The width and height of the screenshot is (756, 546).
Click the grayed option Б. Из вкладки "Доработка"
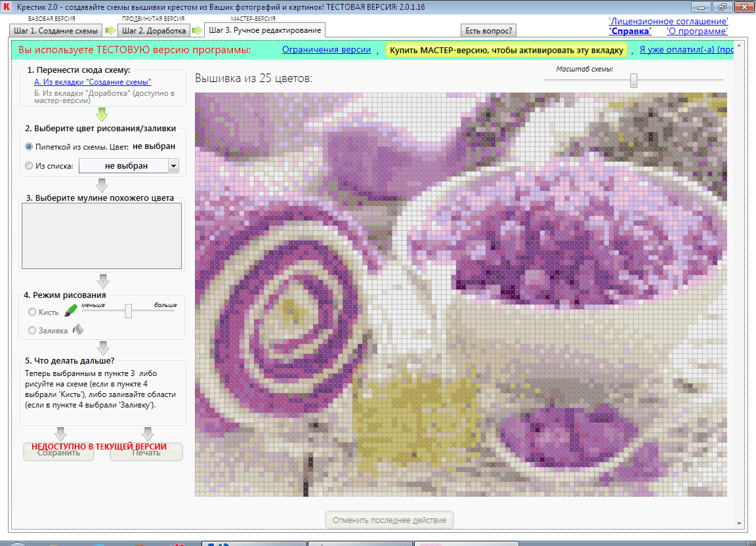pos(104,96)
